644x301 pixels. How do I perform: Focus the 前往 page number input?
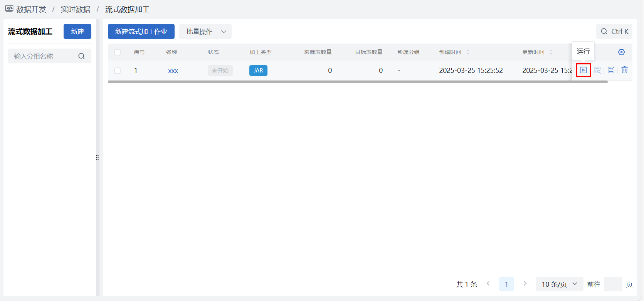click(x=613, y=284)
